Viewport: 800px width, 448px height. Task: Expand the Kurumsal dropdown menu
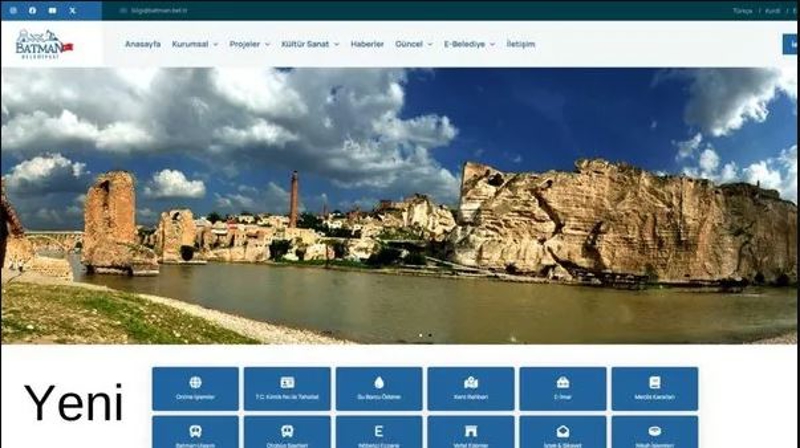[x=194, y=44]
